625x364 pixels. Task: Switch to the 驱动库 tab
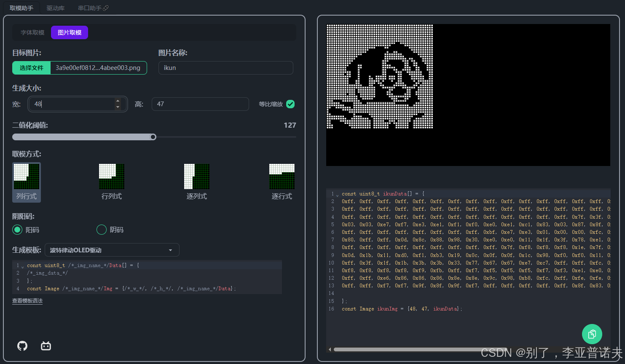tap(56, 8)
